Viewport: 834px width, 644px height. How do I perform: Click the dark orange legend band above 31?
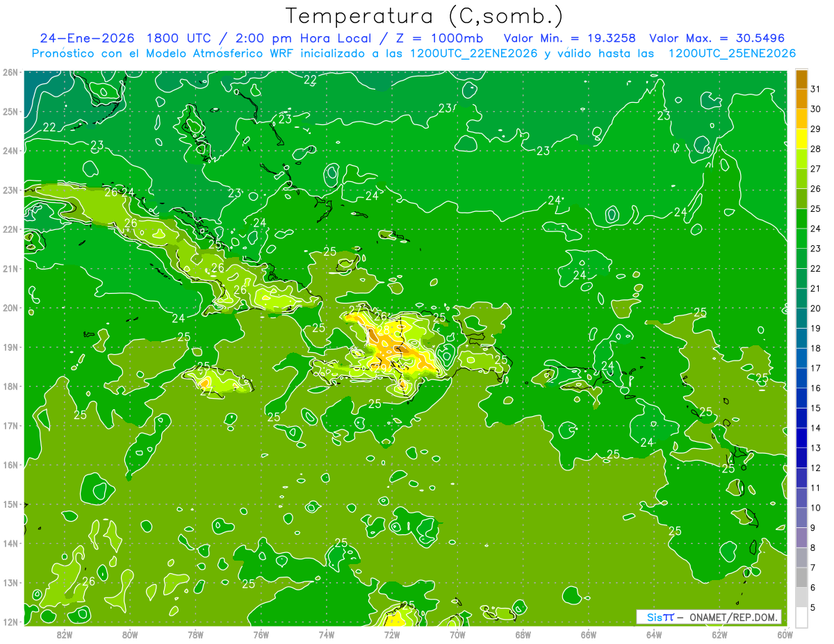pos(801,79)
